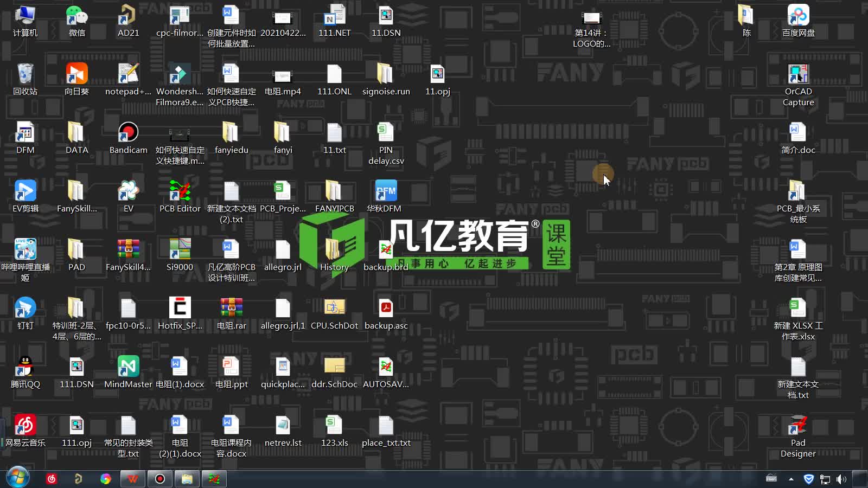Select the allegro.jrl file

tap(283, 256)
